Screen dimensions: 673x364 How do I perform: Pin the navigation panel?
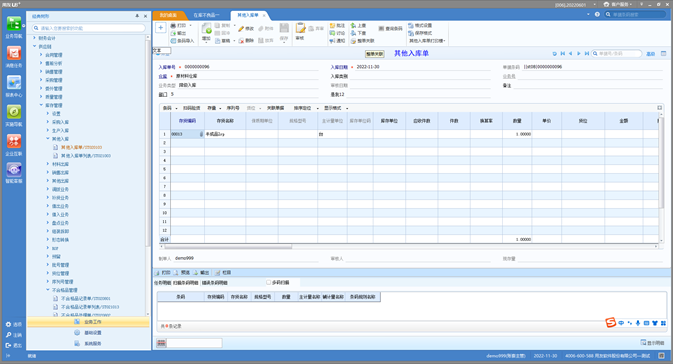(137, 16)
